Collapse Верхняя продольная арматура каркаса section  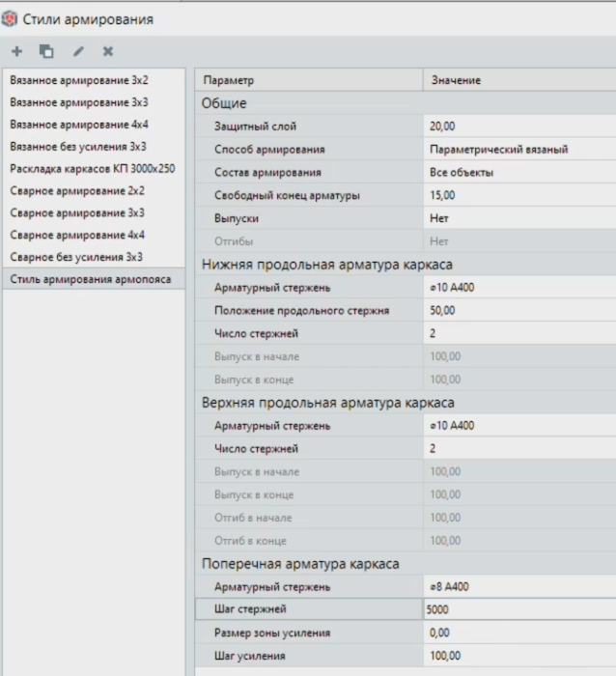click(x=406, y=403)
